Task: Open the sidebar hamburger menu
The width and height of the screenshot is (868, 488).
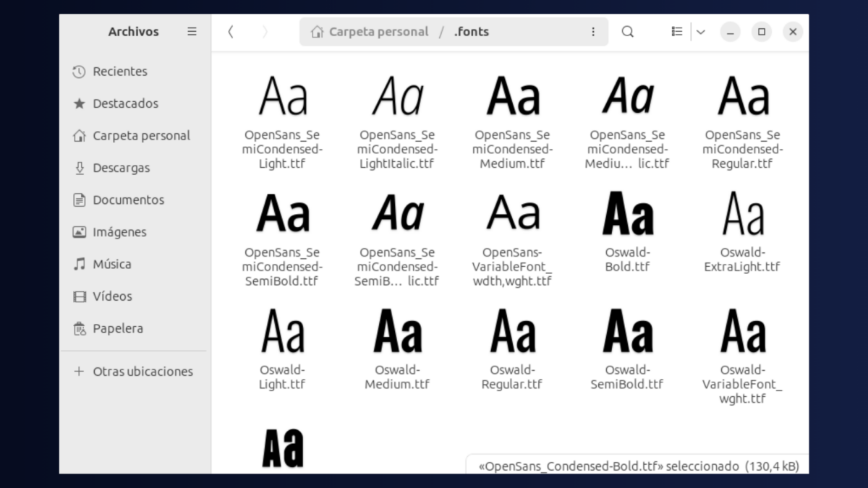Action: pyautogui.click(x=192, y=31)
